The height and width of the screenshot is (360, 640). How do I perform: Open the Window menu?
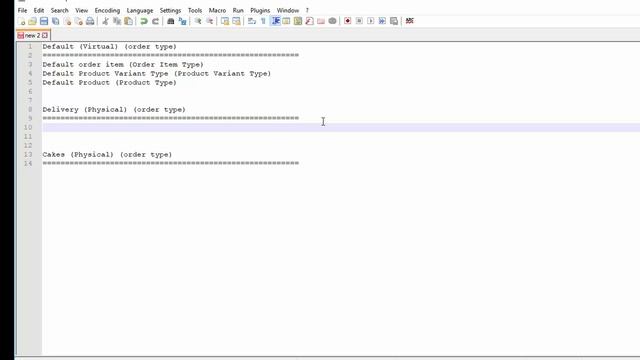coord(288,10)
